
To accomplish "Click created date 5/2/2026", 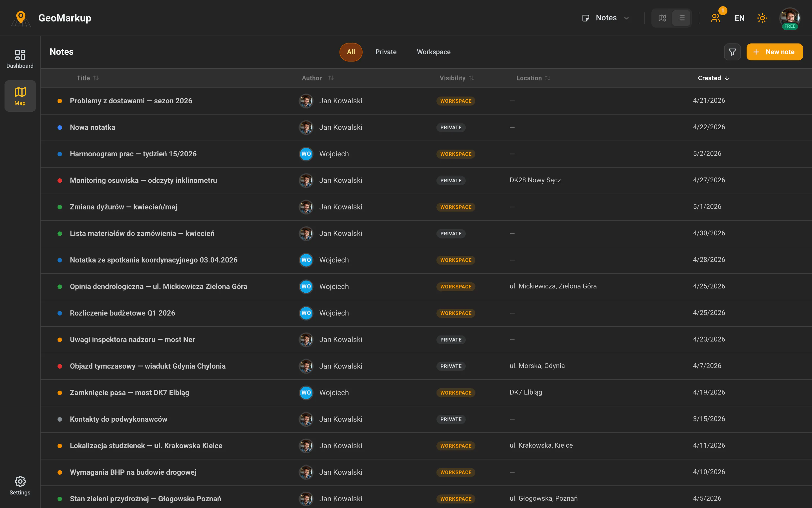I will click(x=707, y=154).
